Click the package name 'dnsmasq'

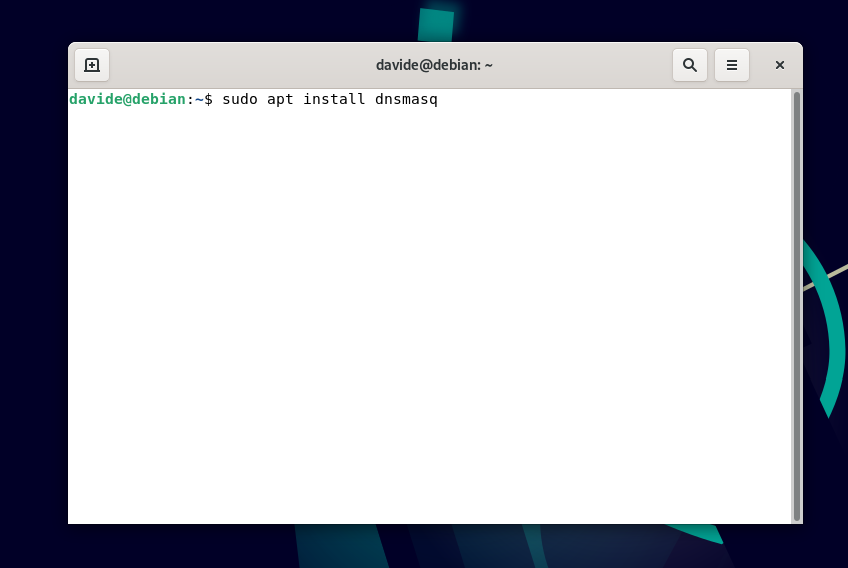(x=406, y=100)
